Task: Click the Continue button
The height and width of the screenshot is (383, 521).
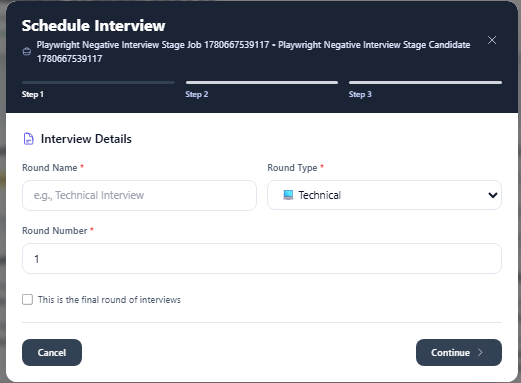Action: pyautogui.click(x=459, y=352)
